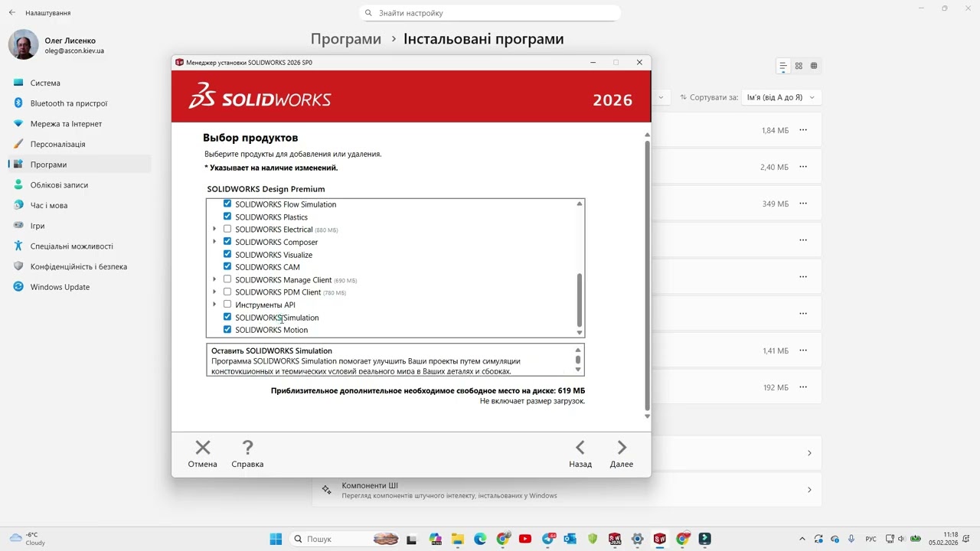Open Windows Start menu

point(276,539)
